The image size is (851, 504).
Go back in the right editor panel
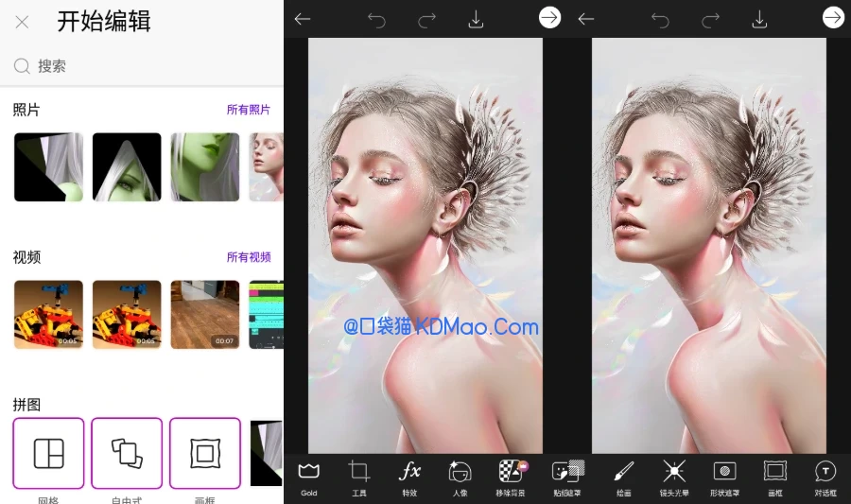coord(586,19)
